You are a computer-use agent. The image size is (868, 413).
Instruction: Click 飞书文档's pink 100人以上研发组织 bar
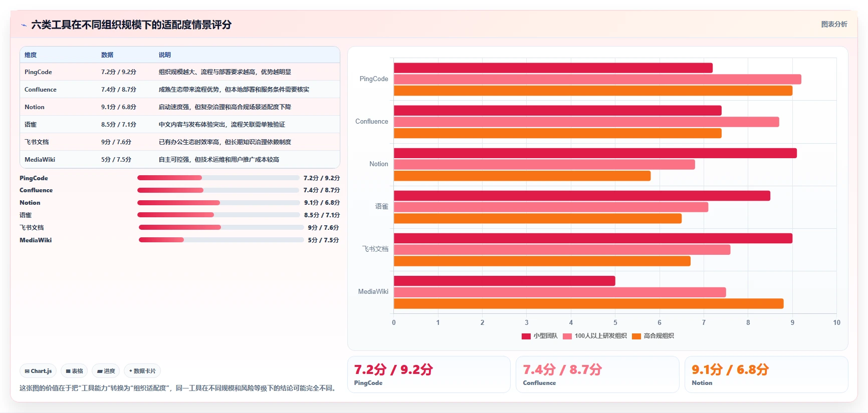click(562, 249)
